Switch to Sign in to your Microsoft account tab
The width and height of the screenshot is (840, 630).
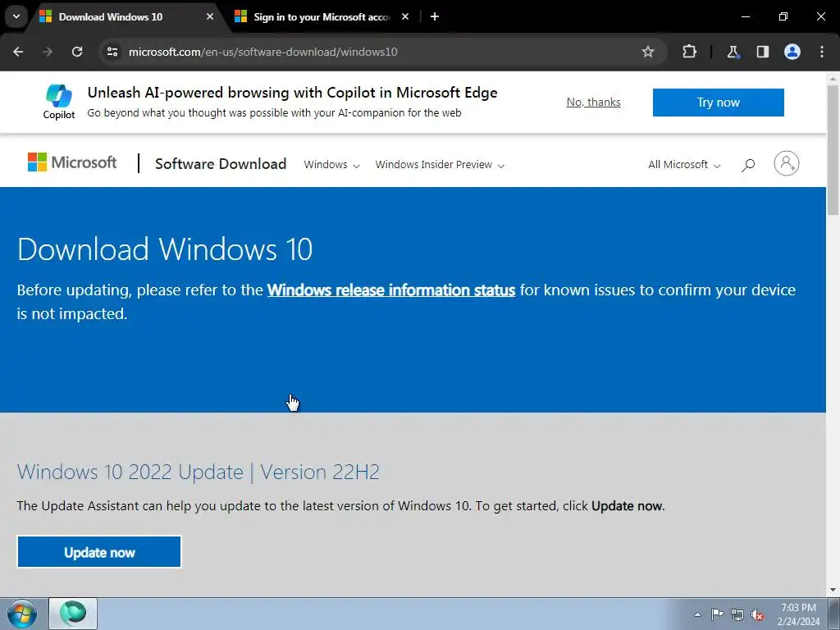[x=322, y=16]
